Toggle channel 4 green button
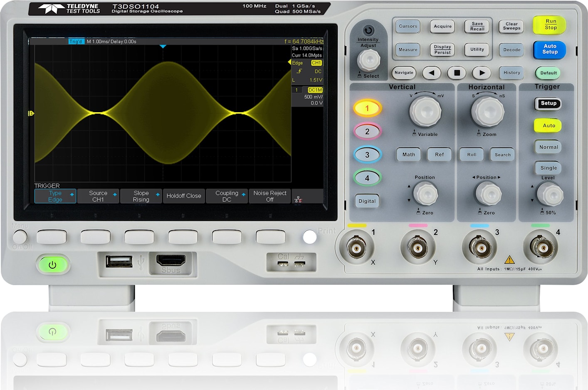 click(x=367, y=178)
